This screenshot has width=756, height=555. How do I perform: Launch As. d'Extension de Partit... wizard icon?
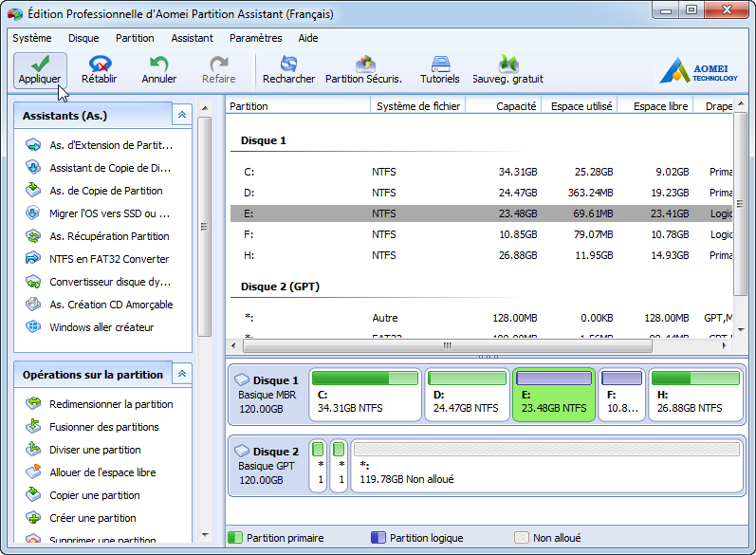point(33,144)
